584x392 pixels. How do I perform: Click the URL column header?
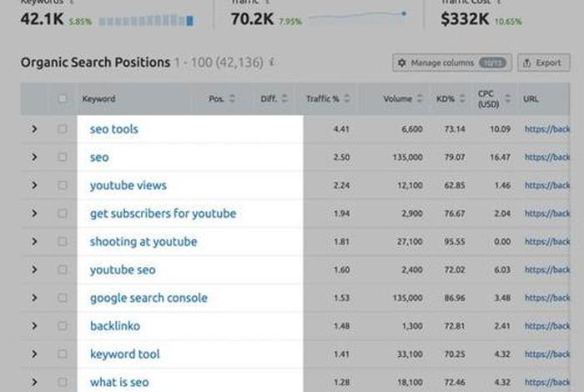[x=531, y=98]
